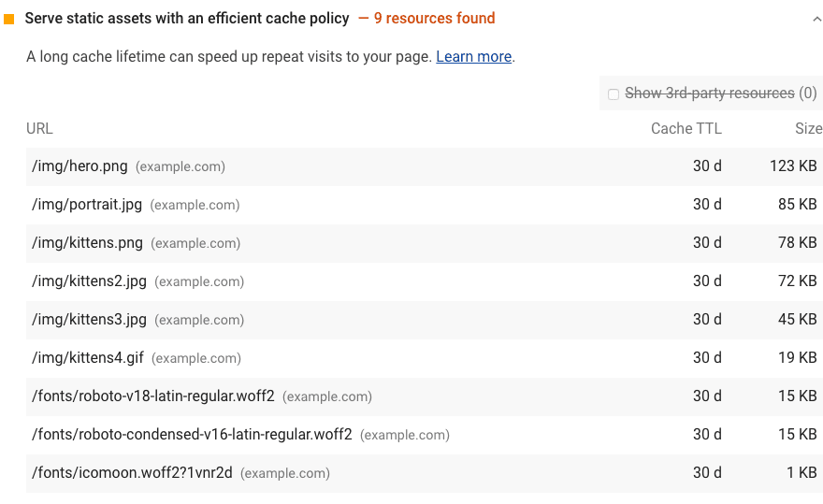Select the /img/portrait.jpg resource URL
The image size is (823, 504).
click(87, 205)
